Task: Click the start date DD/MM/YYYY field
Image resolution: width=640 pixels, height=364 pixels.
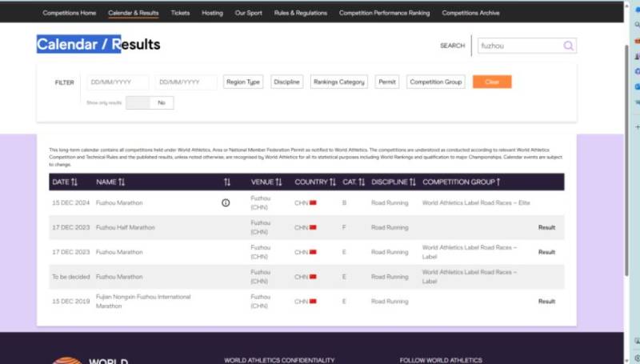Action: [x=118, y=82]
